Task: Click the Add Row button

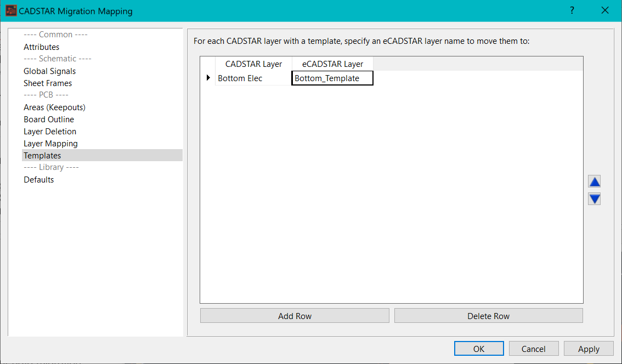Action: (x=295, y=316)
